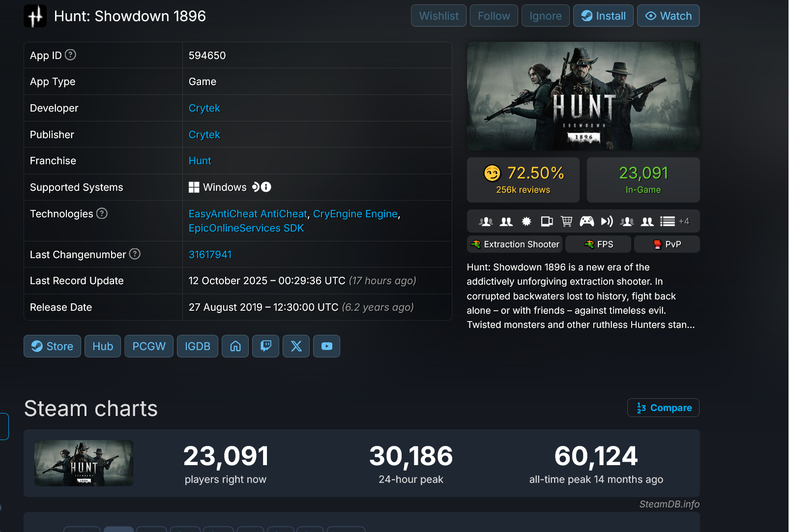Click the controller support gamepad icon
The image size is (789, 532).
click(587, 221)
